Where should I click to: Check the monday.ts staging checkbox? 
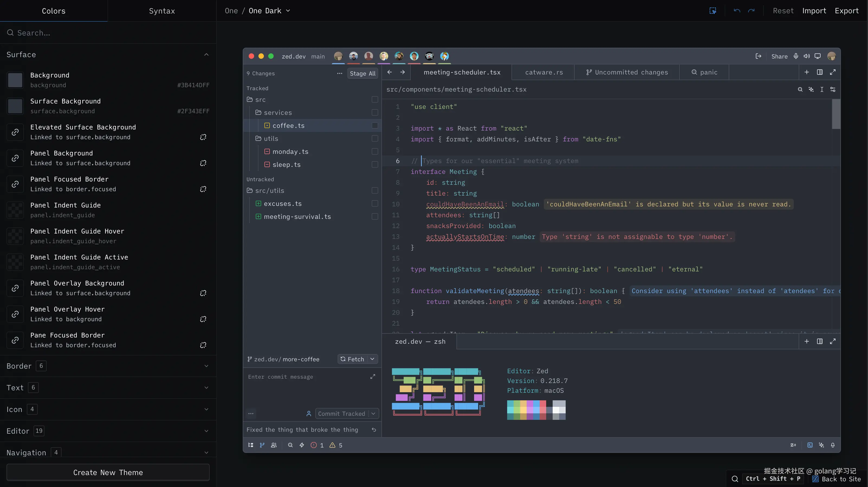coord(375,152)
